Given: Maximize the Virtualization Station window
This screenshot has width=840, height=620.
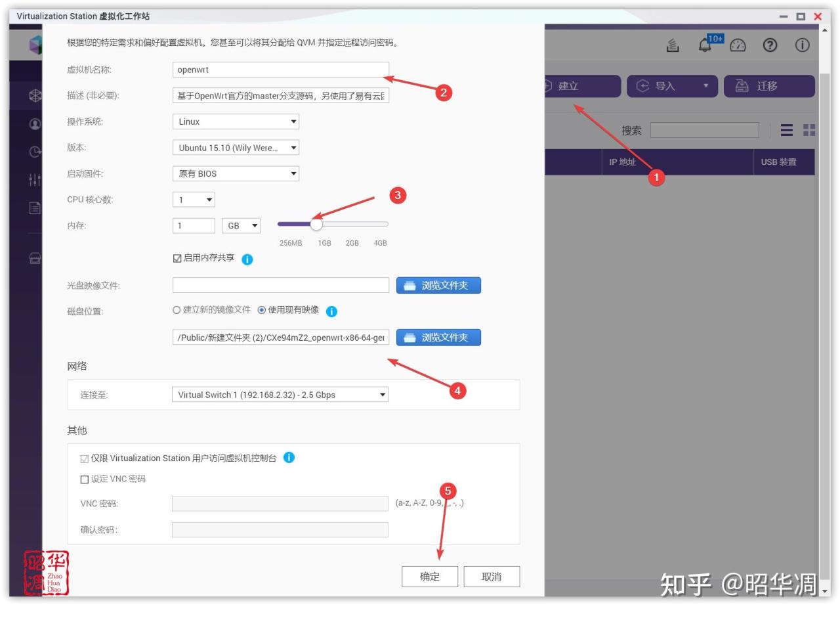Looking at the screenshot, I should [x=801, y=16].
